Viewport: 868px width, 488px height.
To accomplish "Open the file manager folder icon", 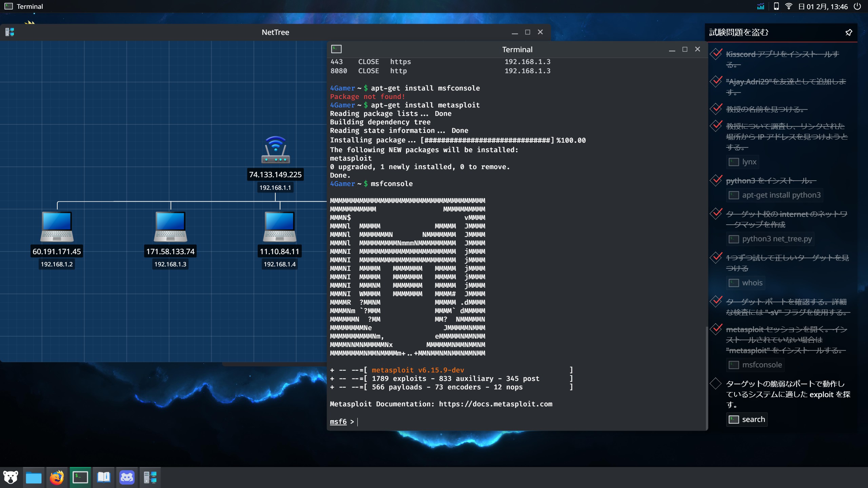I will coord(34,477).
